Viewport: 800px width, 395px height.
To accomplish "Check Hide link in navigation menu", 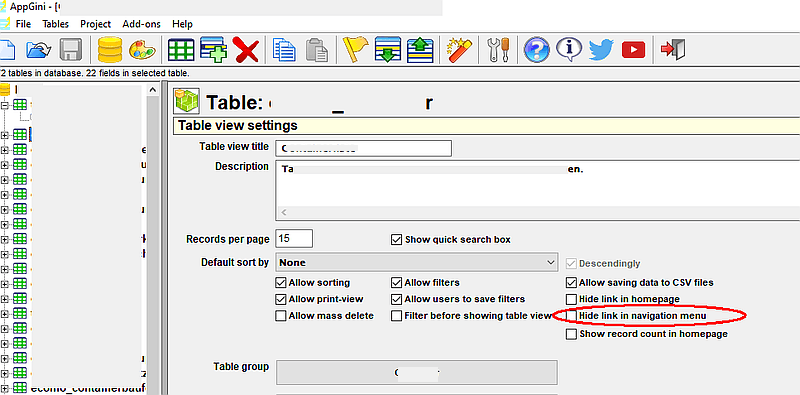I will click(571, 316).
